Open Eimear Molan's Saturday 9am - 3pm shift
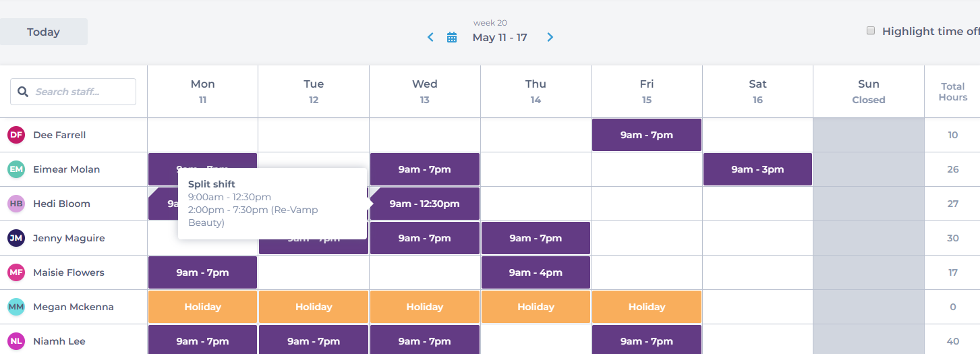 (x=757, y=169)
